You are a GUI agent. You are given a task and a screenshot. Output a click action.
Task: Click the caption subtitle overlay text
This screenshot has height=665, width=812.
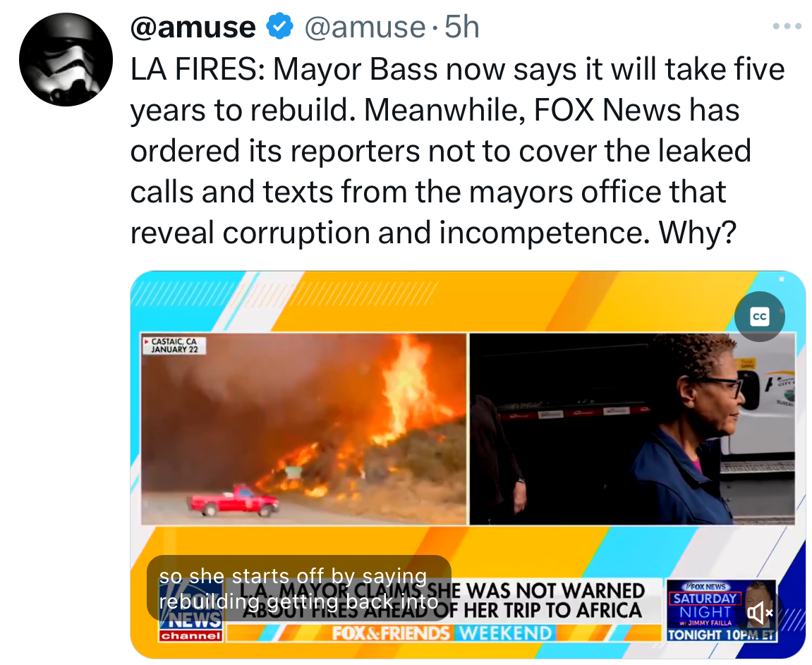click(x=299, y=588)
